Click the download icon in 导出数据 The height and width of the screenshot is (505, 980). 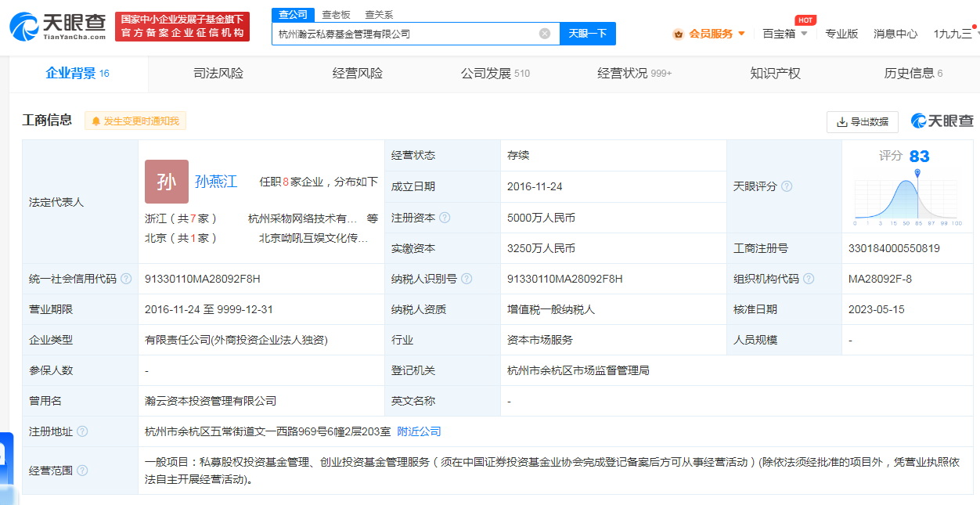click(x=842, y=122)
